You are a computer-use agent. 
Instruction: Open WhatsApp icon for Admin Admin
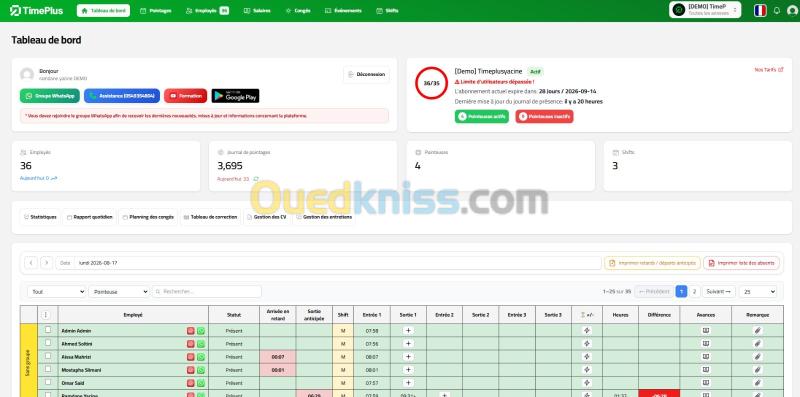coord(201,331)
